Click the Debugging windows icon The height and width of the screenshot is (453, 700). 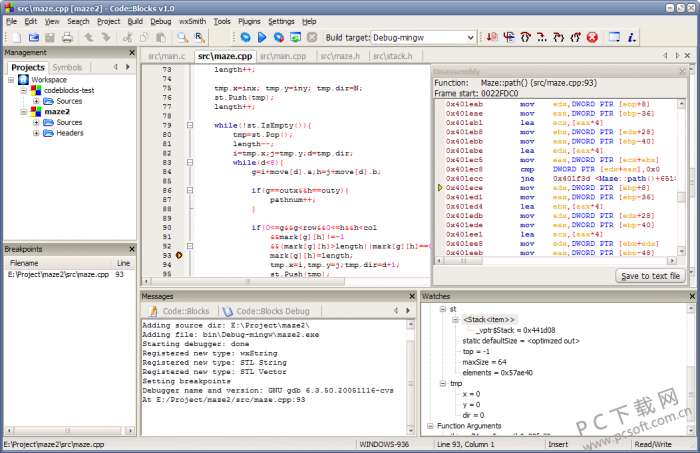click(615, 37)
